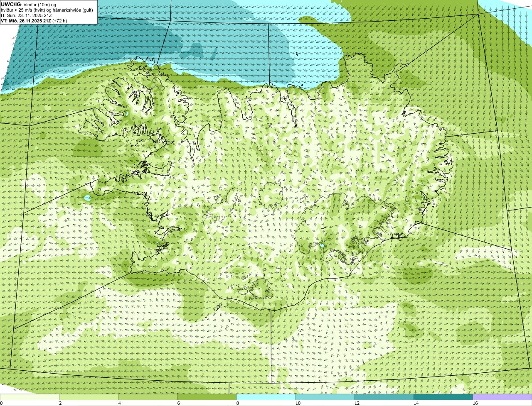Screen dimensions: 532x406
Task: Click the '6' label on the color scale
Action: click(178, 403)
